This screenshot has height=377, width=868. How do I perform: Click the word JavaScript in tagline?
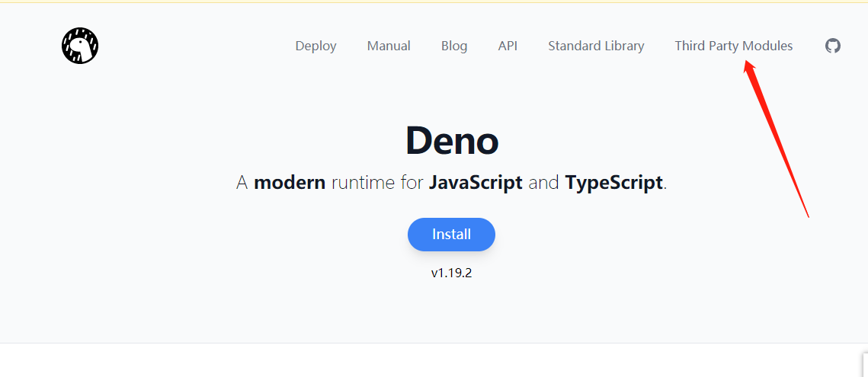click(476, 182)
